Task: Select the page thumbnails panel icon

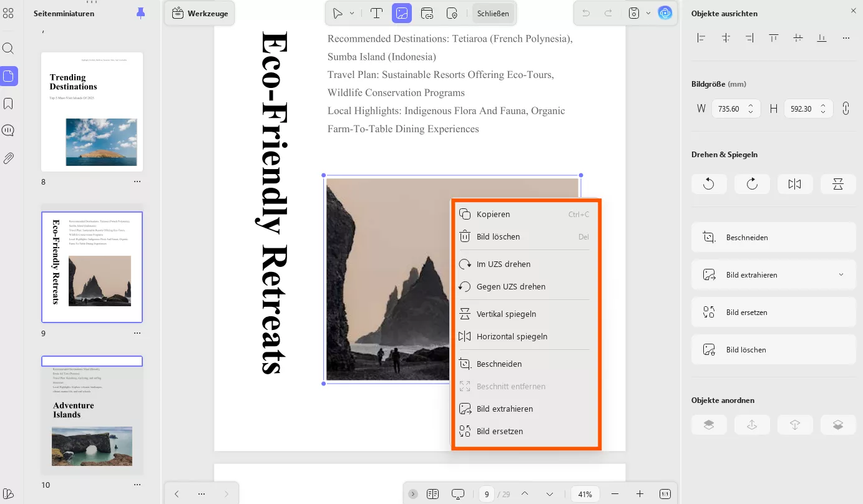Action: (x=8, y=76)
